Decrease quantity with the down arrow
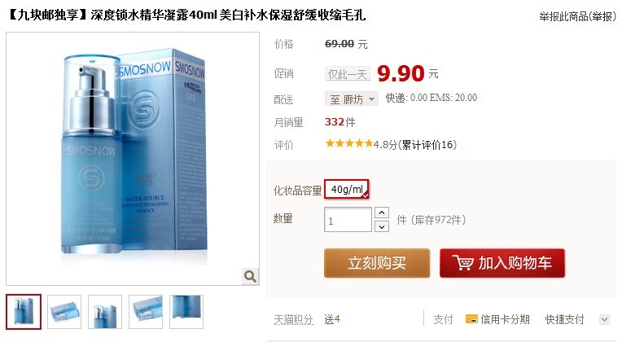The image size is (644, 342). pos(382,226)
